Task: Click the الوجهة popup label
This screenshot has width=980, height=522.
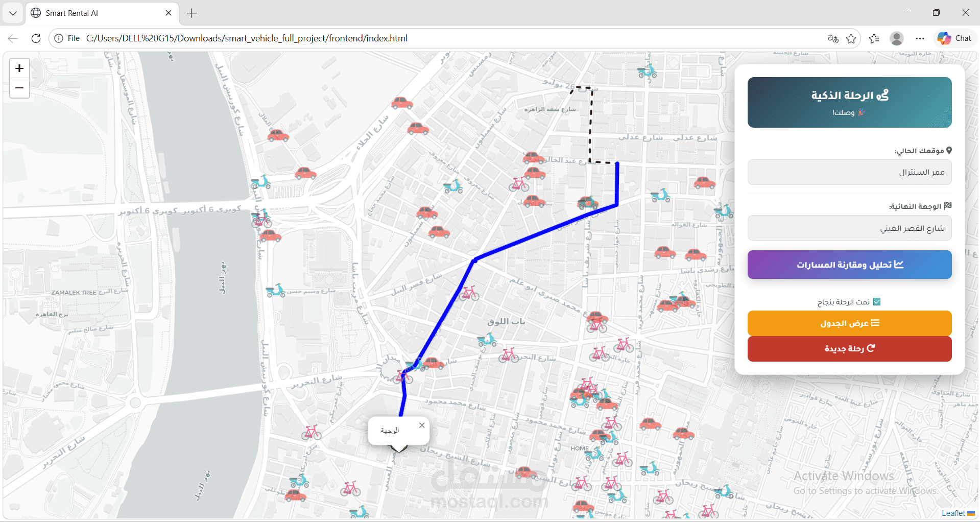Action: 390,431
